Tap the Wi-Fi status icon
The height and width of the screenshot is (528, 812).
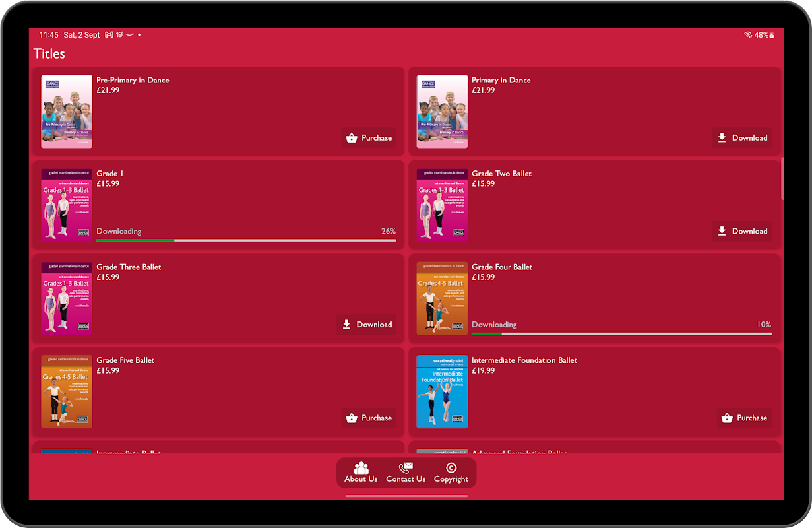point(748,35)
